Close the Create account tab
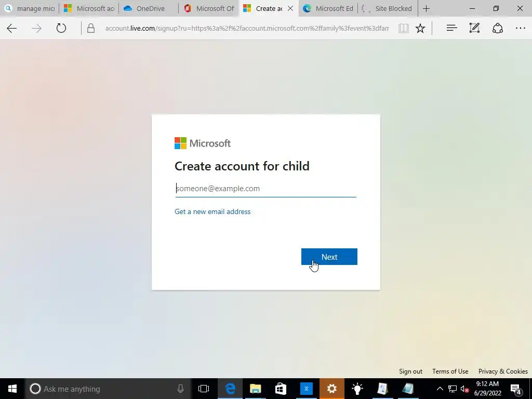 click(x=290, y=8)
